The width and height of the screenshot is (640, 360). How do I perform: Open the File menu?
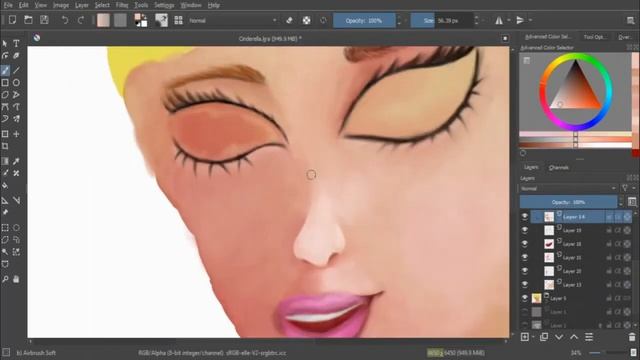(x=8, y=5)
